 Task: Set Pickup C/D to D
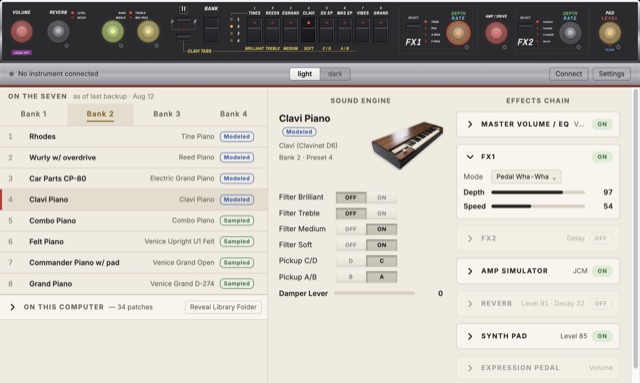351,261
